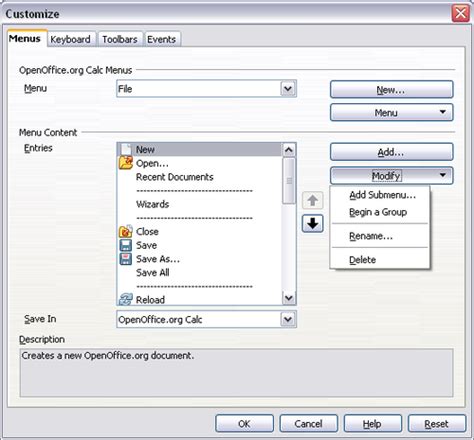Select the Recent Documents entry

point(199,177)
